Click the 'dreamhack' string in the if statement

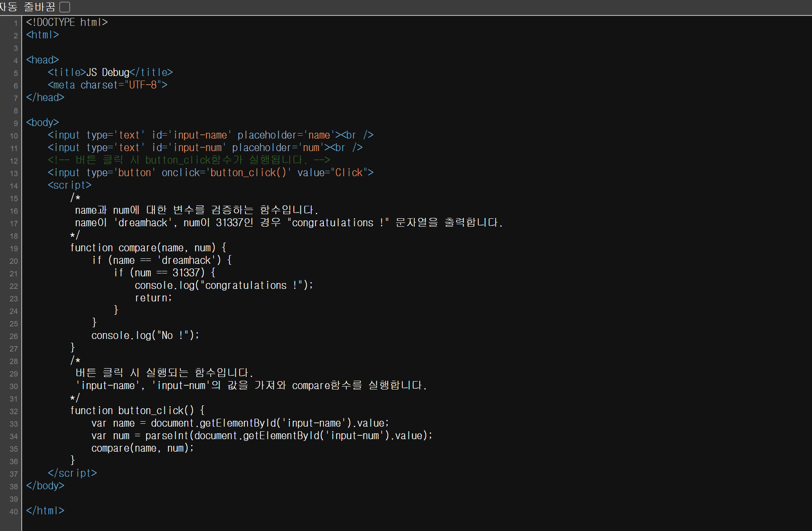pos(186,260)
